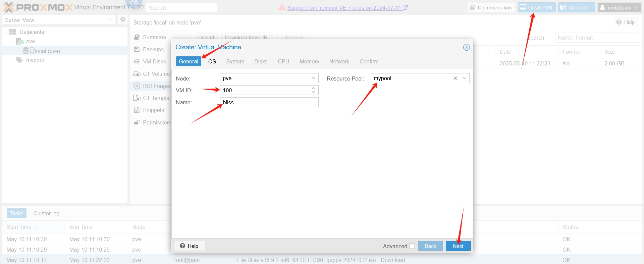
Task: Decrease the VM ID with down spinner
Action: (x=313, y=92)
